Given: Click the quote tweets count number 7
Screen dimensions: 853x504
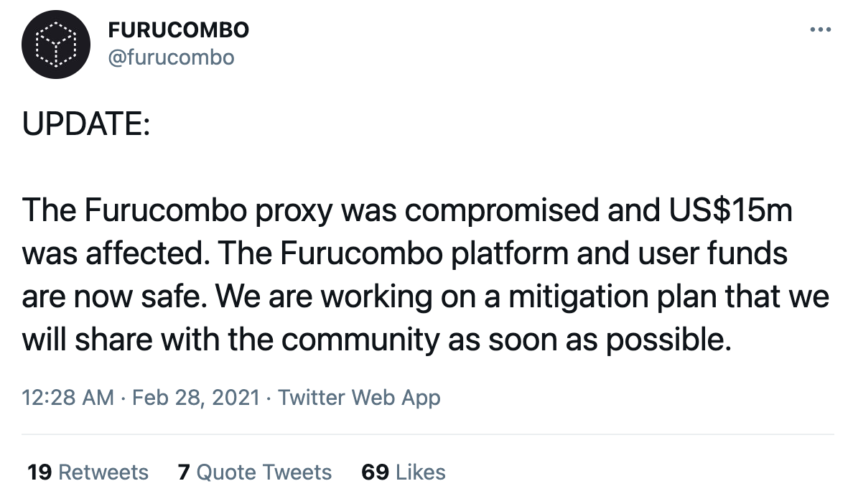Looking at the screenshot, I should point(184,472).
